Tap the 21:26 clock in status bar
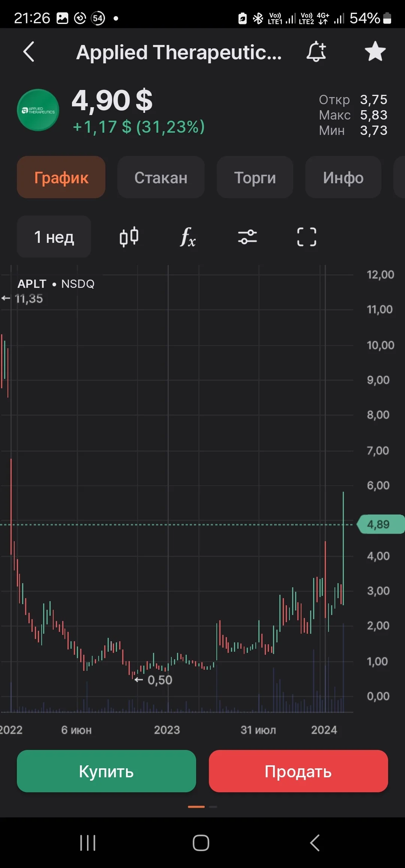405x868 pixels. coord(32,18)
